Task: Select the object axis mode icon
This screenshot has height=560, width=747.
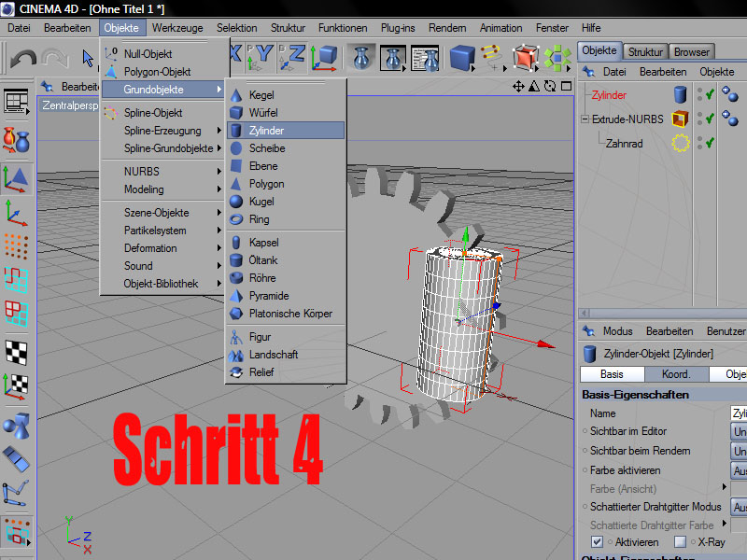Action: [x=16, y=213]
